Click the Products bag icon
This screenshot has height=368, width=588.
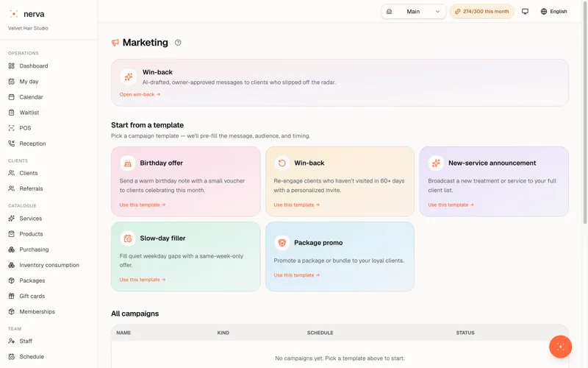(12, 234)
